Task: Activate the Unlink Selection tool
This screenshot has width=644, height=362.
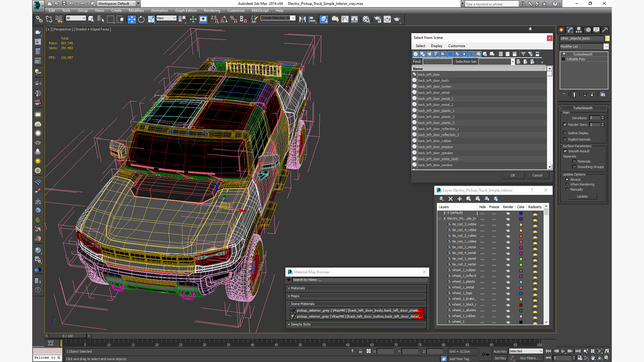Action: [x=49, y=19]
